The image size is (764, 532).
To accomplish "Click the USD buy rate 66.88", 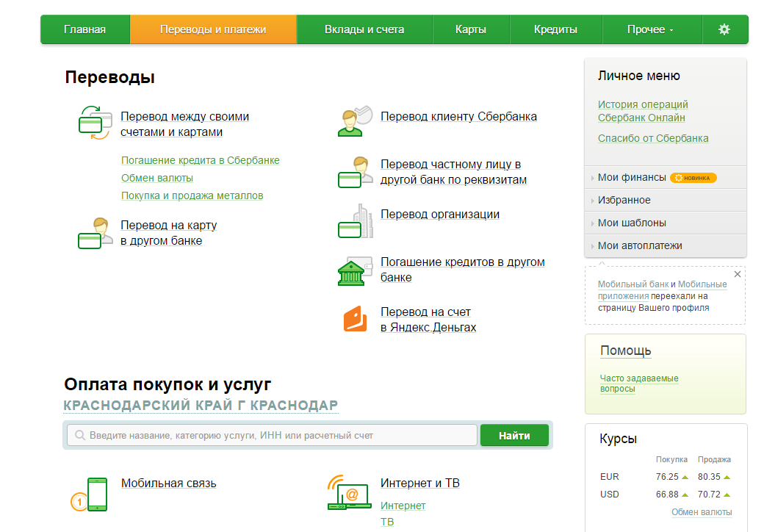I will pyautogui.click(x=667, y=495).
